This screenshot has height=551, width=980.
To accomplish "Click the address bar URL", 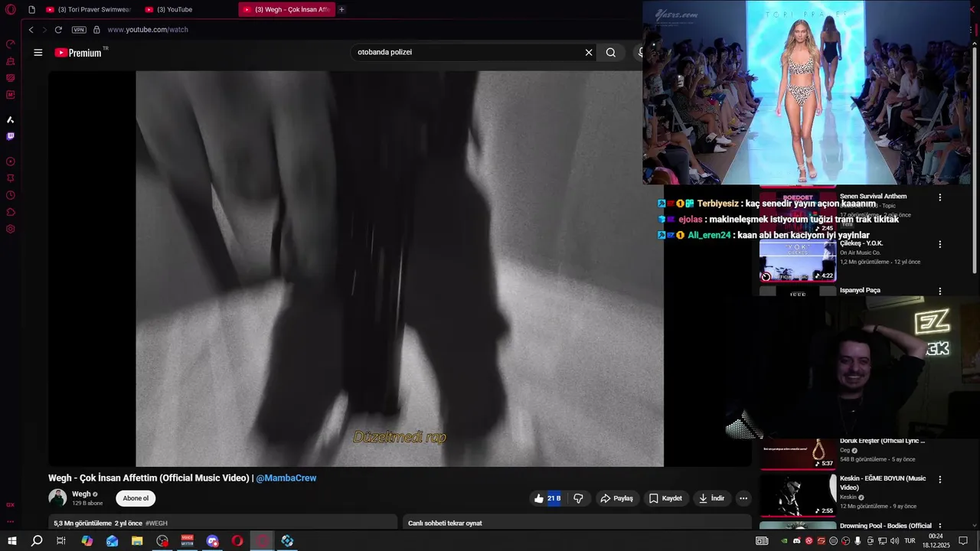I will [148, 30].
